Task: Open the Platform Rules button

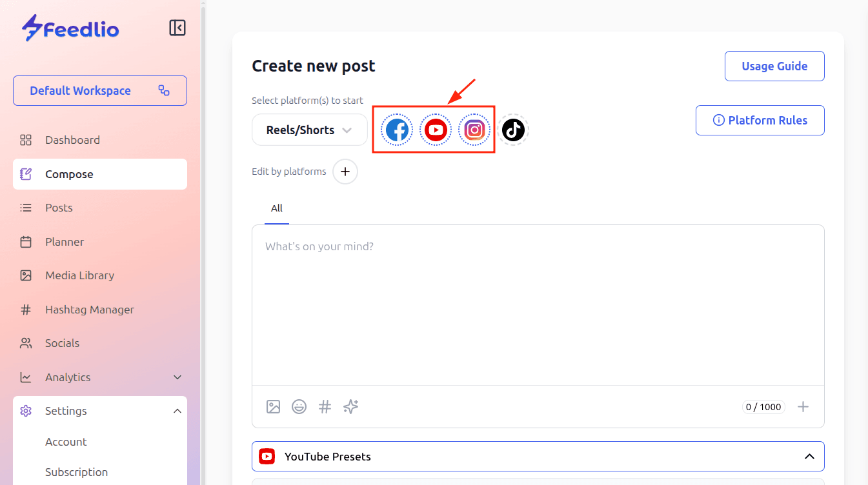Action: [760, 121]
